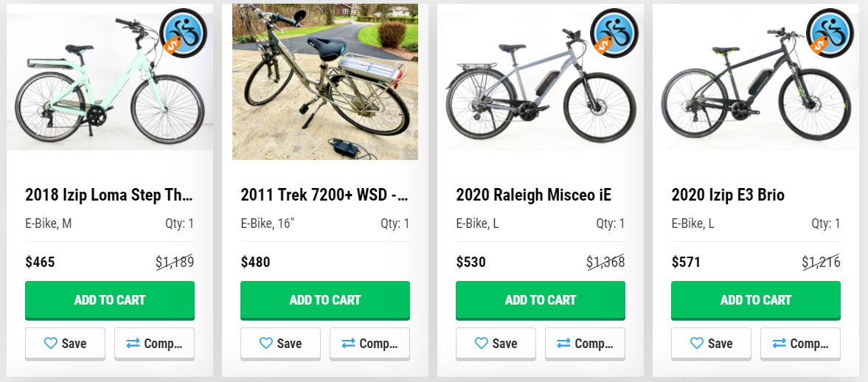Add 2018 Izip Loma Step Thru to cart
The height and width of the screenshot is (382, 868).
coord(110,300)
